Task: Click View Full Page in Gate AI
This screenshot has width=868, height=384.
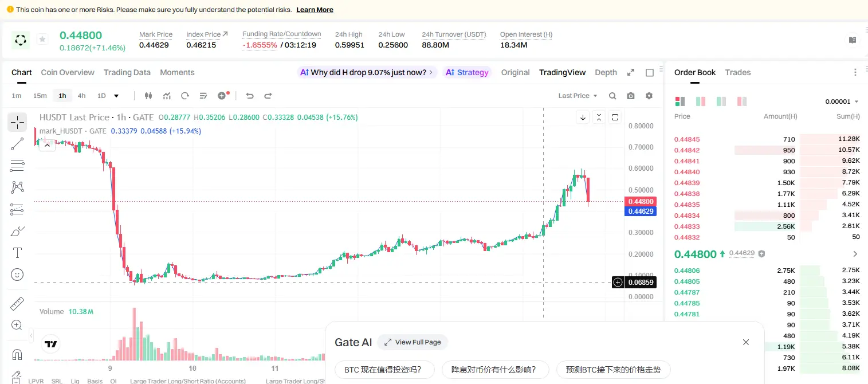Action: tap(413, 342)
